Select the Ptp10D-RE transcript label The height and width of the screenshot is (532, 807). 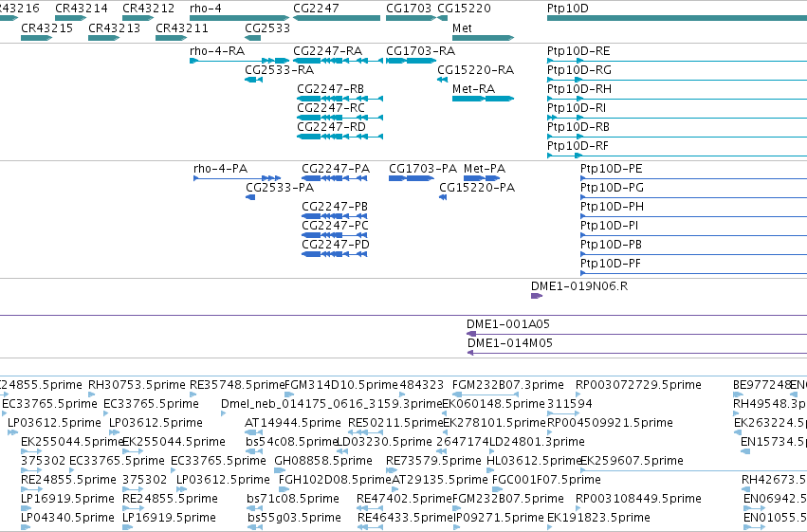(x=578, y=51)
